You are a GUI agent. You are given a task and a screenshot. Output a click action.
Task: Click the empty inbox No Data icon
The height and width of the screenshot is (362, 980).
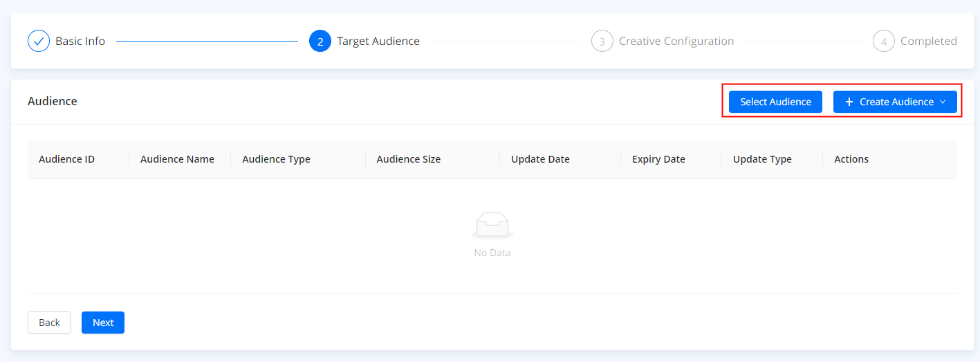pyautogui.click(x=492, y=225)
